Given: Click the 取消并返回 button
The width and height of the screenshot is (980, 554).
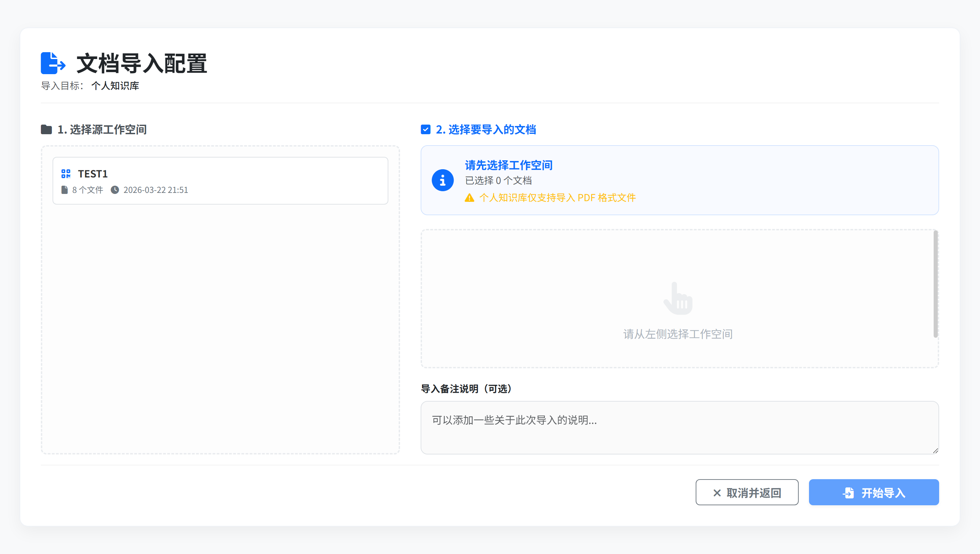Looking at the screenshot, I should click(x=747, y=492).
